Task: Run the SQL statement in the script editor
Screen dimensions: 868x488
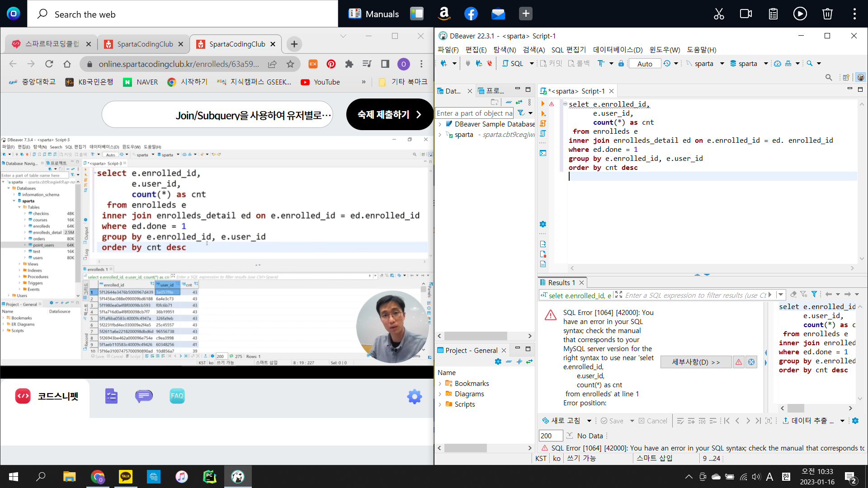Action: click(543, 104)
